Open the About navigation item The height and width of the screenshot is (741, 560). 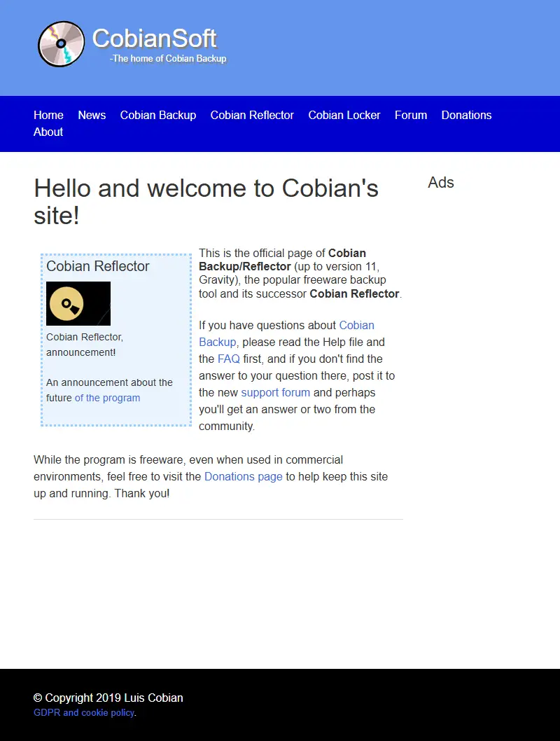pyautogui.click(x=48, y=132)
